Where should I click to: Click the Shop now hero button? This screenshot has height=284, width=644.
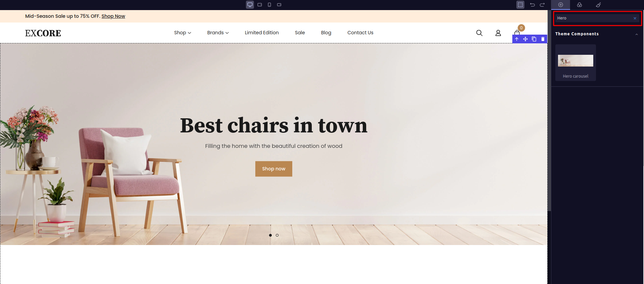[x=274, y=169]
